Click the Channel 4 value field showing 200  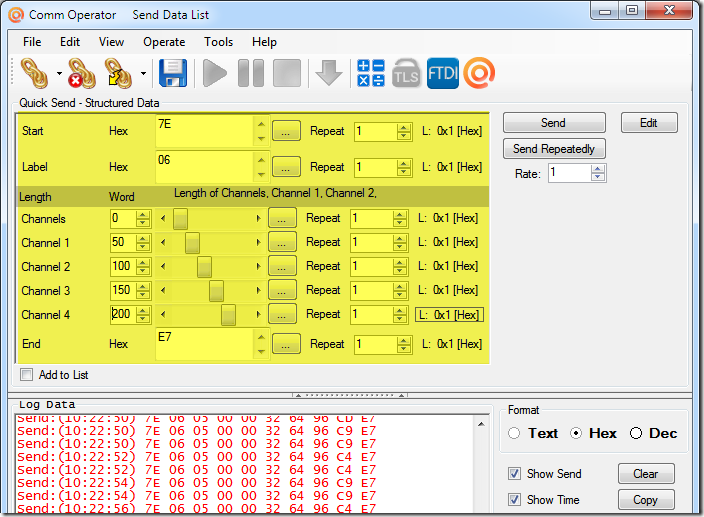click(123, 314)
